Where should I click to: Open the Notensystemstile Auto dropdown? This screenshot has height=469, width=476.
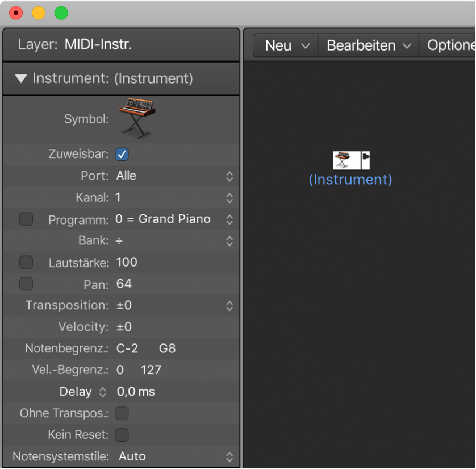[x=176, y=456]
